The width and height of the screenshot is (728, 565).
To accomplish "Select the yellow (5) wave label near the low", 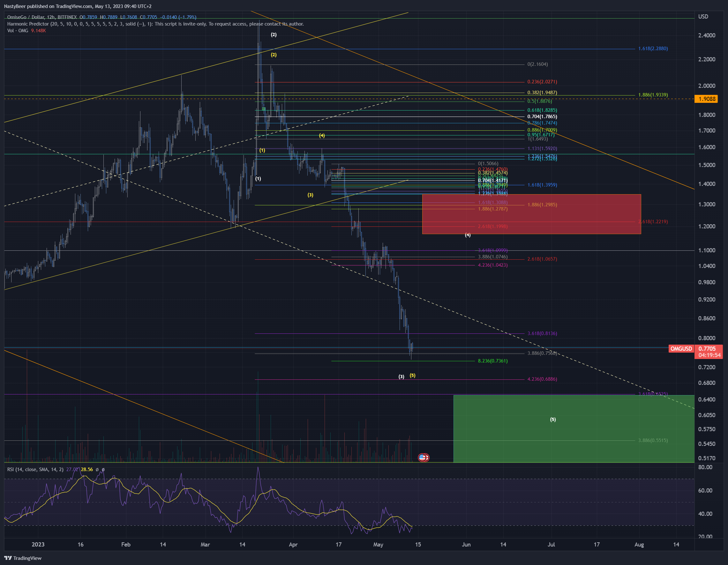I will [x=412, y=375].
